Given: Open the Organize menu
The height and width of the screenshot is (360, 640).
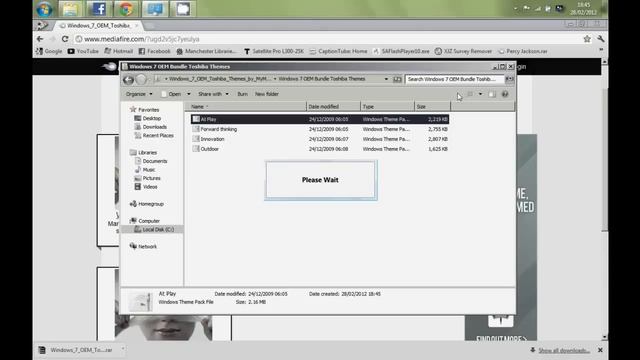Looking at the screenshot, I should 139,94.
